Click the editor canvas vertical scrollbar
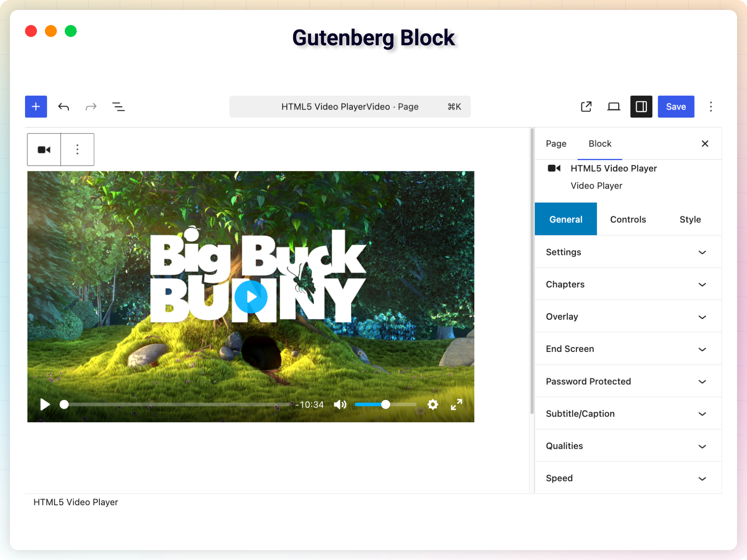 pyautogui.click(x=532, y=271)
